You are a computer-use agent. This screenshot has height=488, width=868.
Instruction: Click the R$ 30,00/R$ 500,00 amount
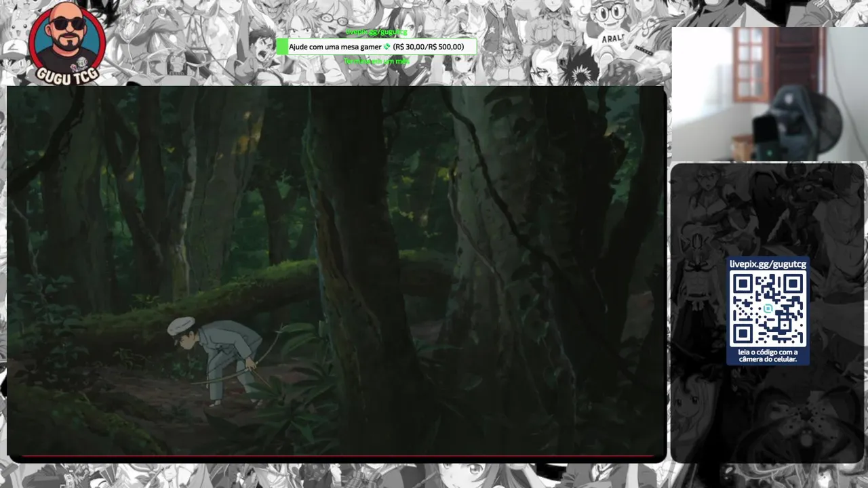click(x=429, y=47)
